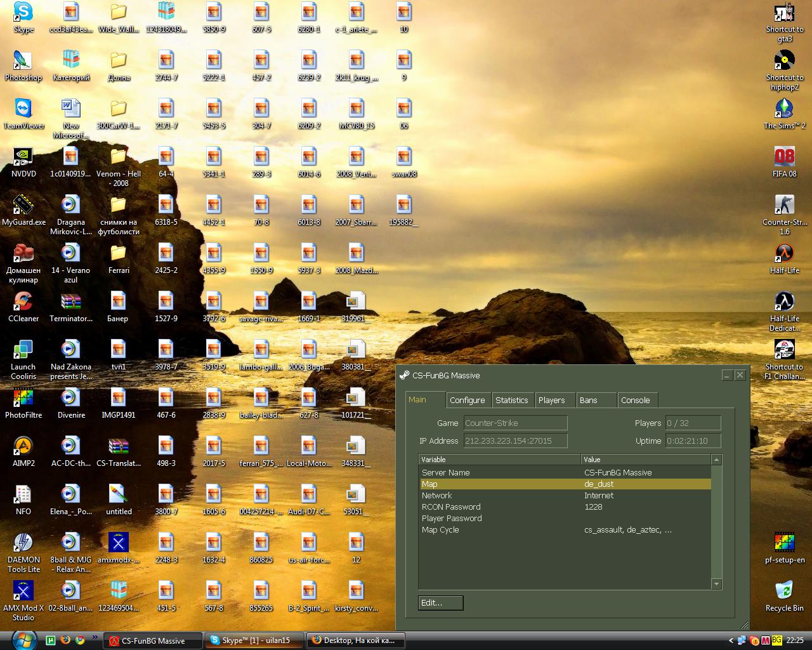Viewport: 812px width, 650px height.
Task: Select the Terminator... archive on desktop
Action: click(71, 307)
